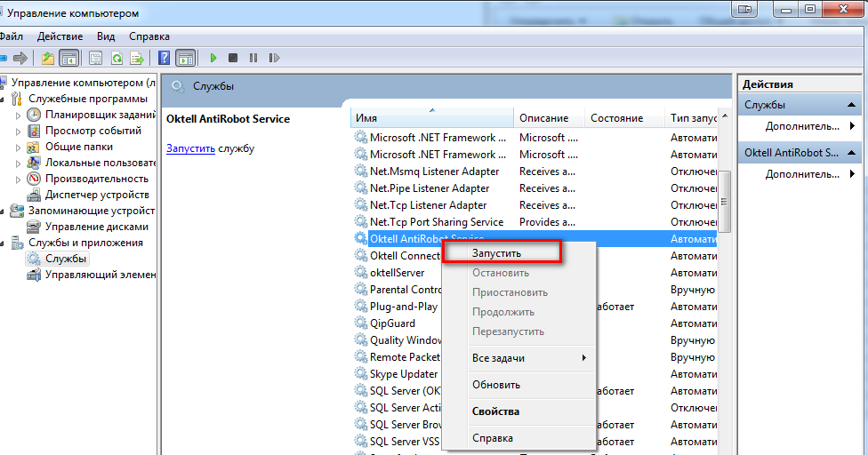The image size is (868, 455).
Task: Click the Stop service toolbar icon
Action: tap(233, 58)
